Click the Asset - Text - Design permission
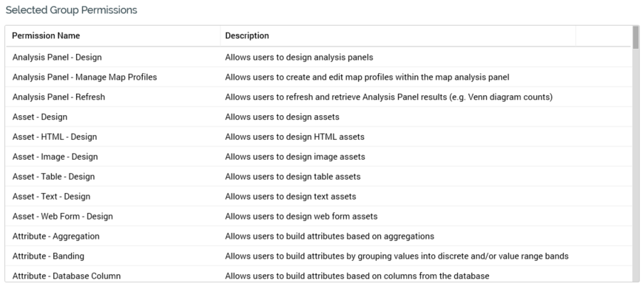 tap(51, 196)
